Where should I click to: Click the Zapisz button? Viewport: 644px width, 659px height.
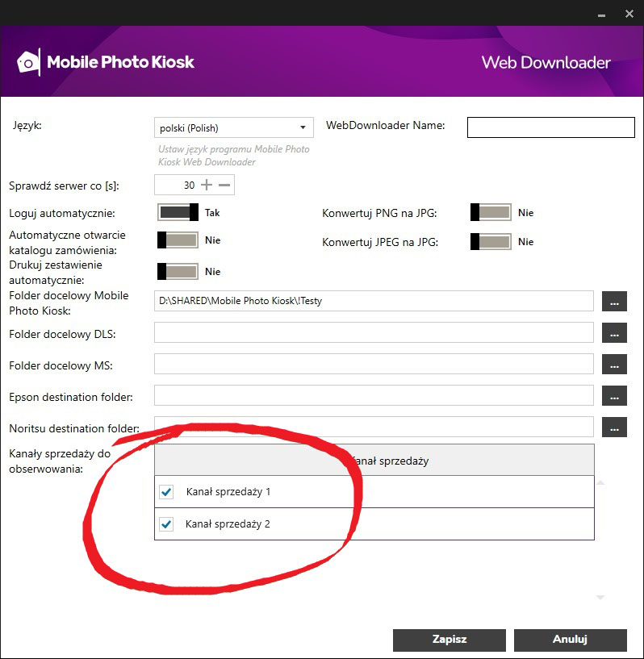[x=449, y=640]
